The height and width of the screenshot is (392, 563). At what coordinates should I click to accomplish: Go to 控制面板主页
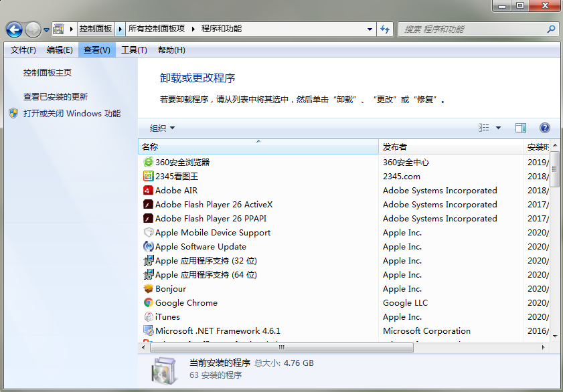coord(48,73)
